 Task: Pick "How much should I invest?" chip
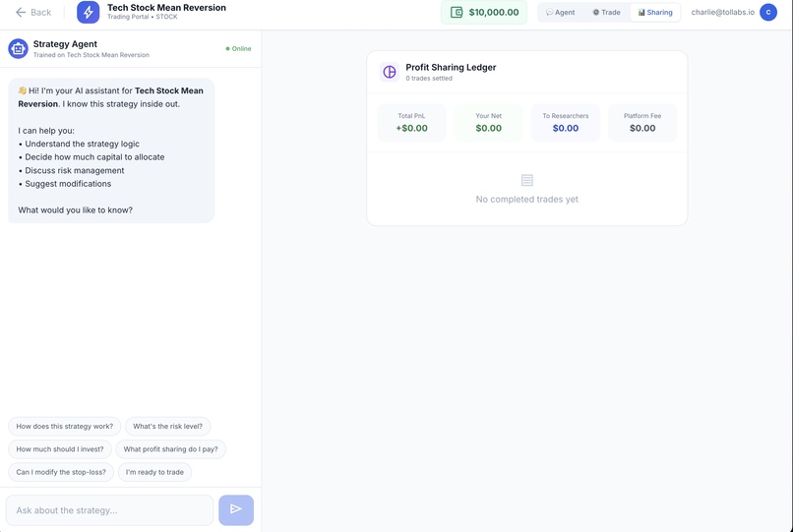(60, 449)
